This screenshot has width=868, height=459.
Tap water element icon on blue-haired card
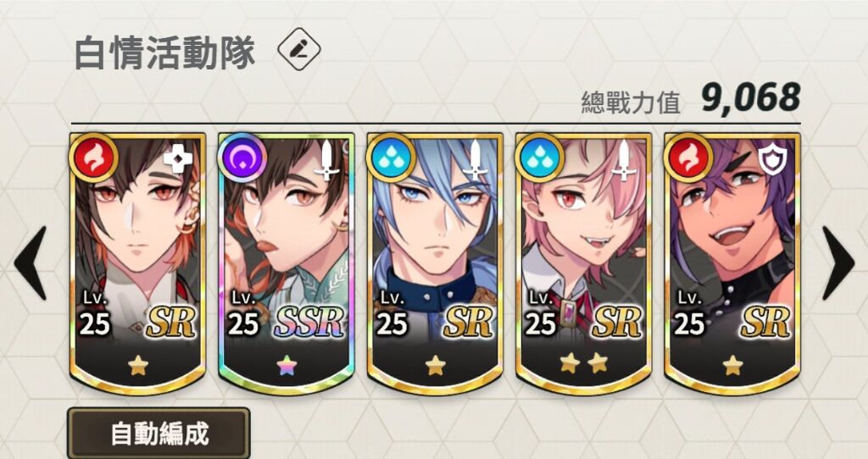pyautogui.click(x=390, y=157)
